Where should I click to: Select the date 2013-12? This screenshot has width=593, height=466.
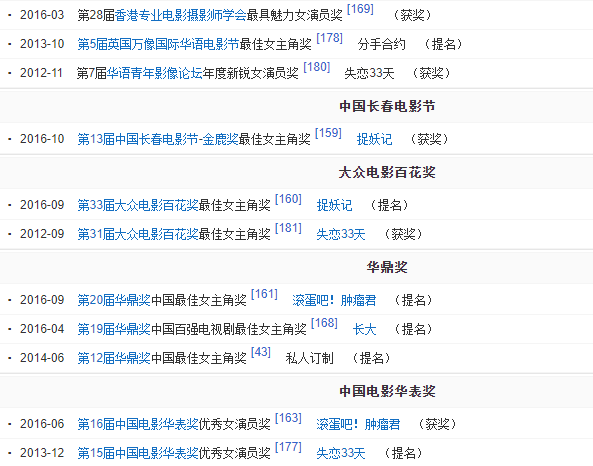[42, 452]
